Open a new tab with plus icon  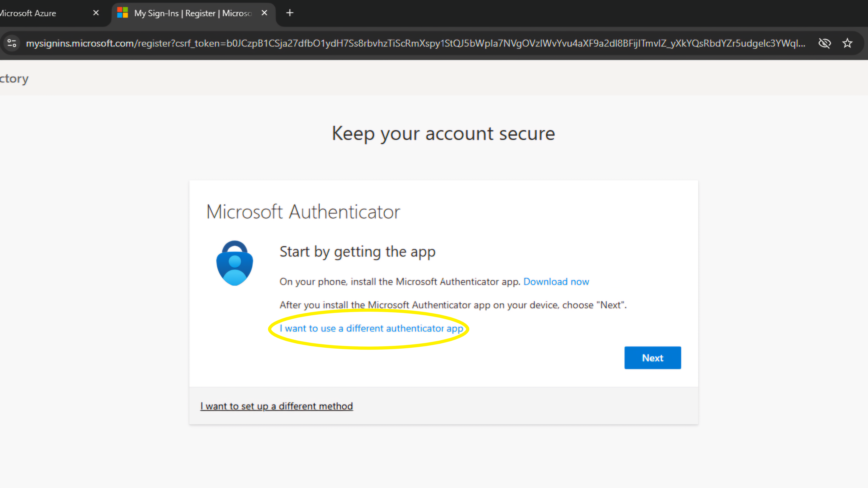pyautogui.click(x=290, y=13)
